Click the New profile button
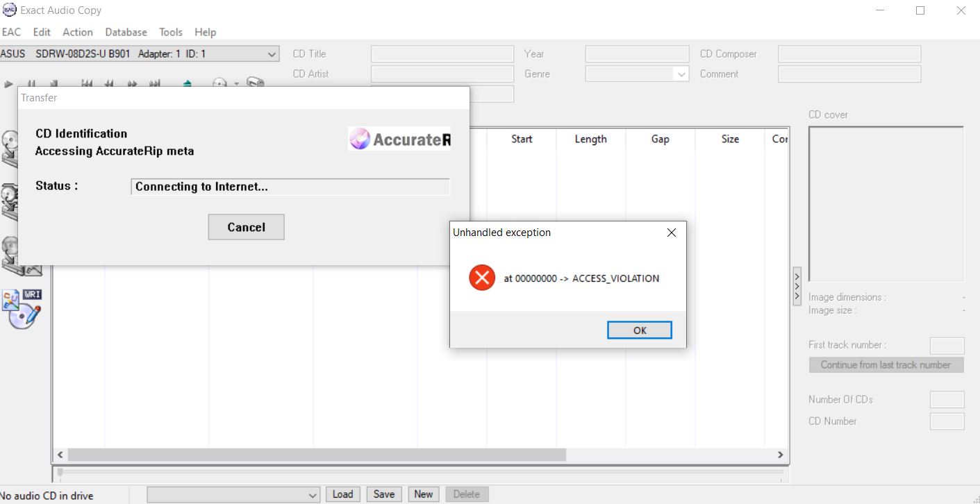 pos(424,494)
